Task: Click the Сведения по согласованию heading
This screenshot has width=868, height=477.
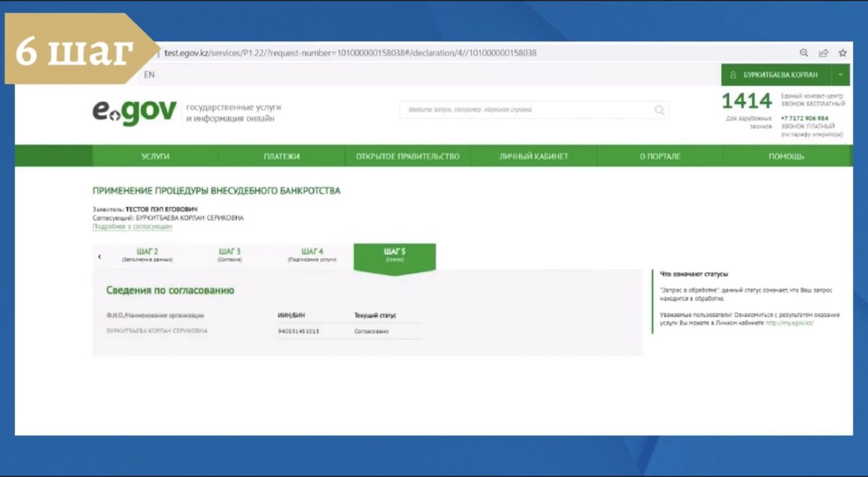Action: [171, 290]
